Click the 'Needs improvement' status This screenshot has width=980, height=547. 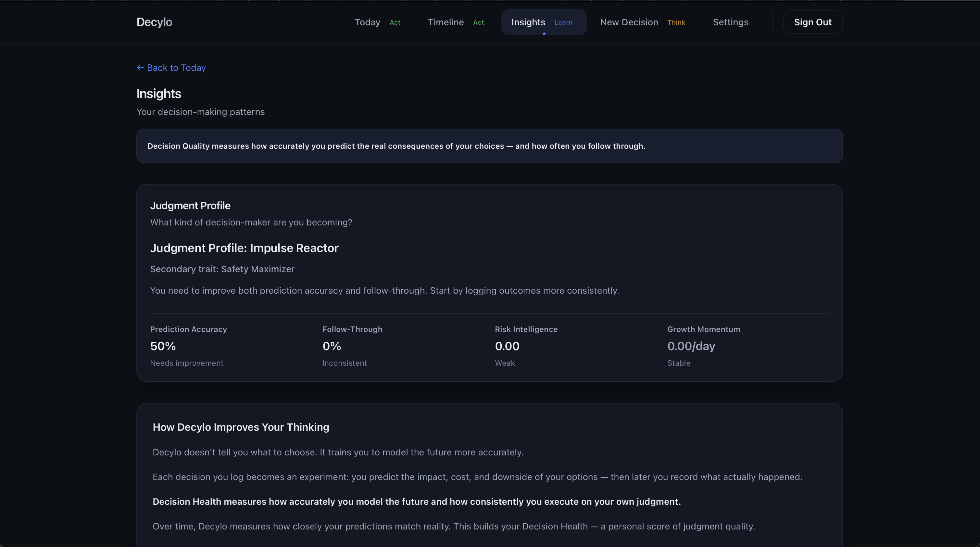point(187,363)
